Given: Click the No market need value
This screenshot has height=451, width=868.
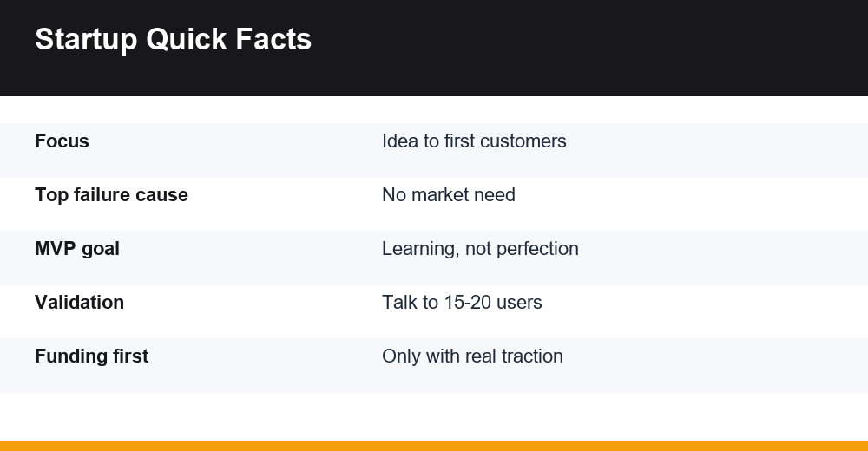Looking at the screenshot, I should (449, 195).
